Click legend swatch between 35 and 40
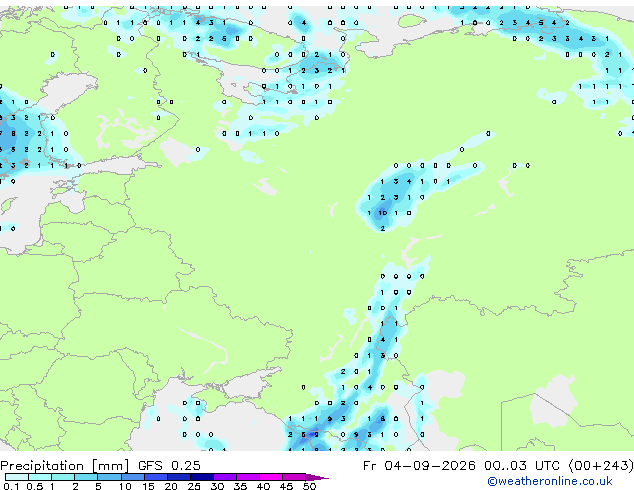Viewport: 634px width, 490px height. point(247,477)
